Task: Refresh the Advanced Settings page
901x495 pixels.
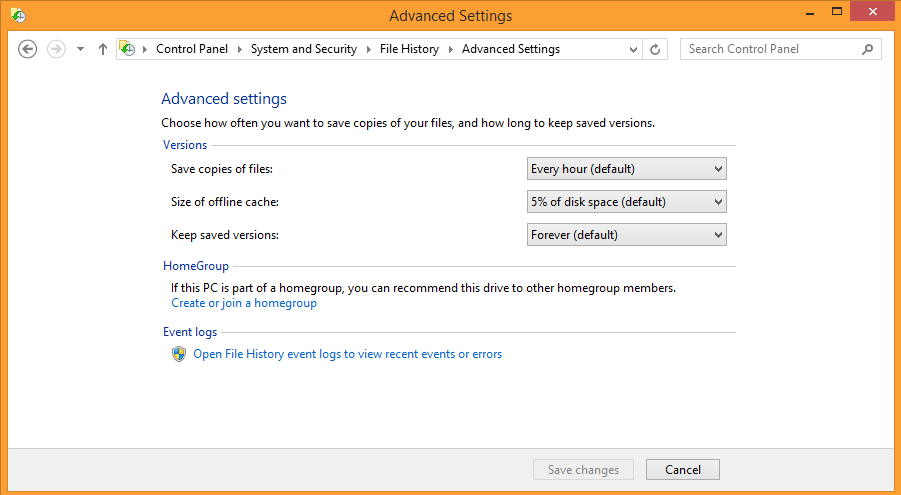Action: 655,49
